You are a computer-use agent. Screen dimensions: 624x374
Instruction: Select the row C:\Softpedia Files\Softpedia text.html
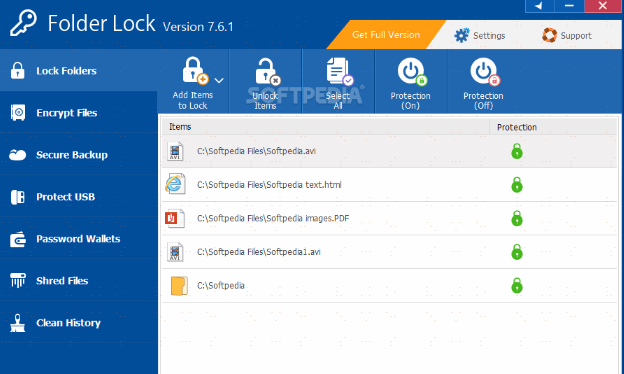tap(389, 185)
